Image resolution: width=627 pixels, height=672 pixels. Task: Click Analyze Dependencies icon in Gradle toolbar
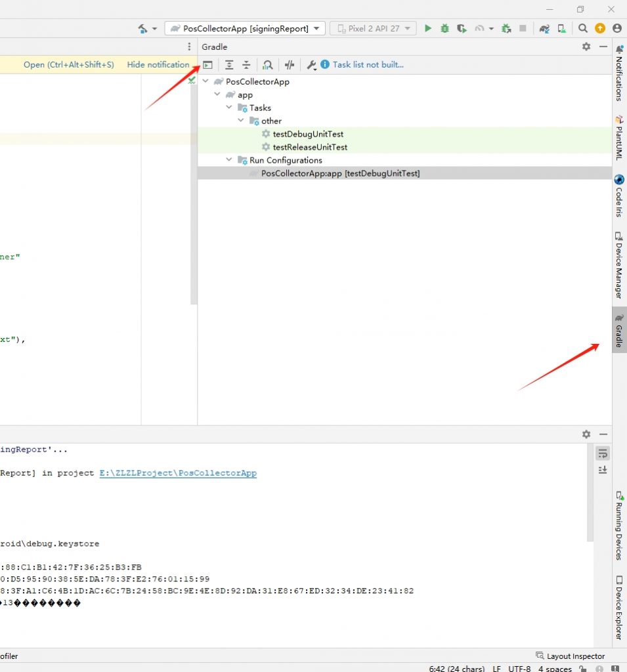268,65
